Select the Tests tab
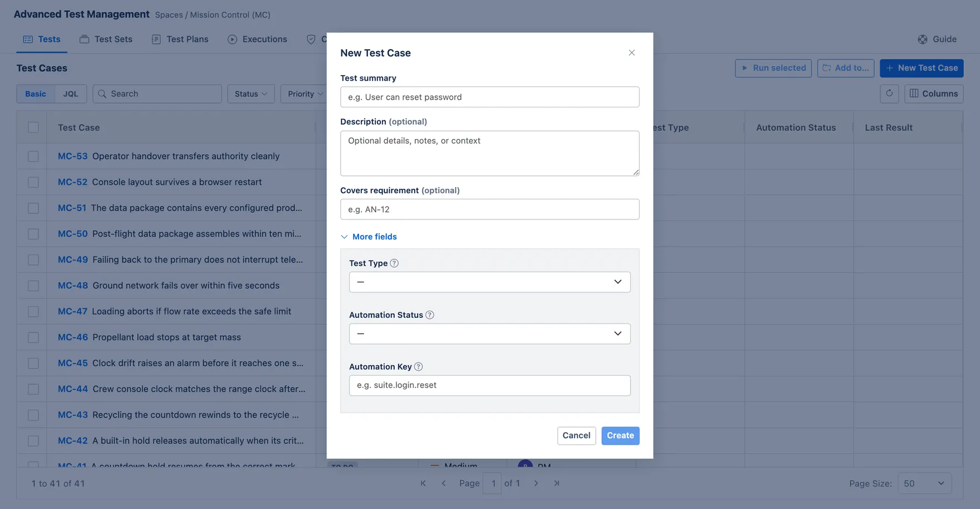 [42, 40]
